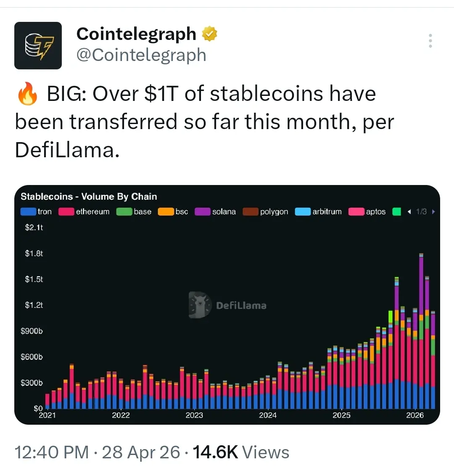Click the gold verified badge
Viewport: 454px width, 476px height.
click(x=209, y=34)
